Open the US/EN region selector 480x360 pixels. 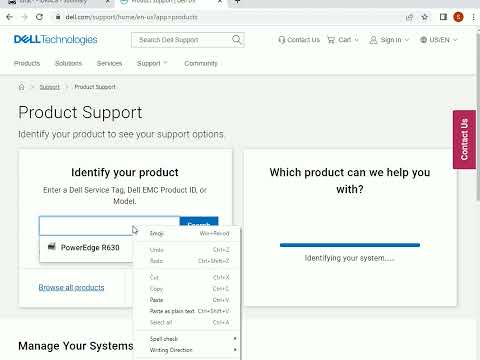439,40
